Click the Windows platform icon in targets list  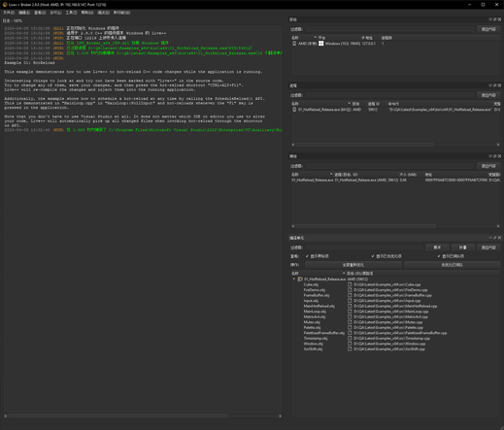[x=321, y=44]
